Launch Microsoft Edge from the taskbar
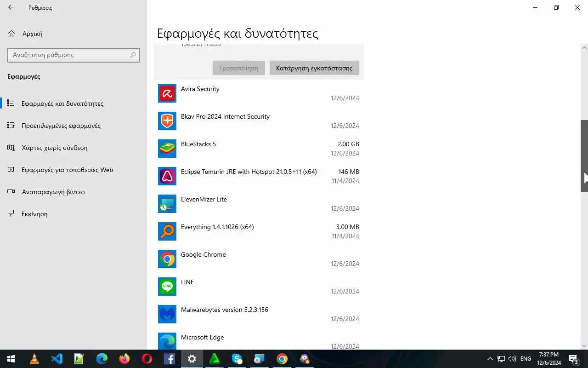 102,359
